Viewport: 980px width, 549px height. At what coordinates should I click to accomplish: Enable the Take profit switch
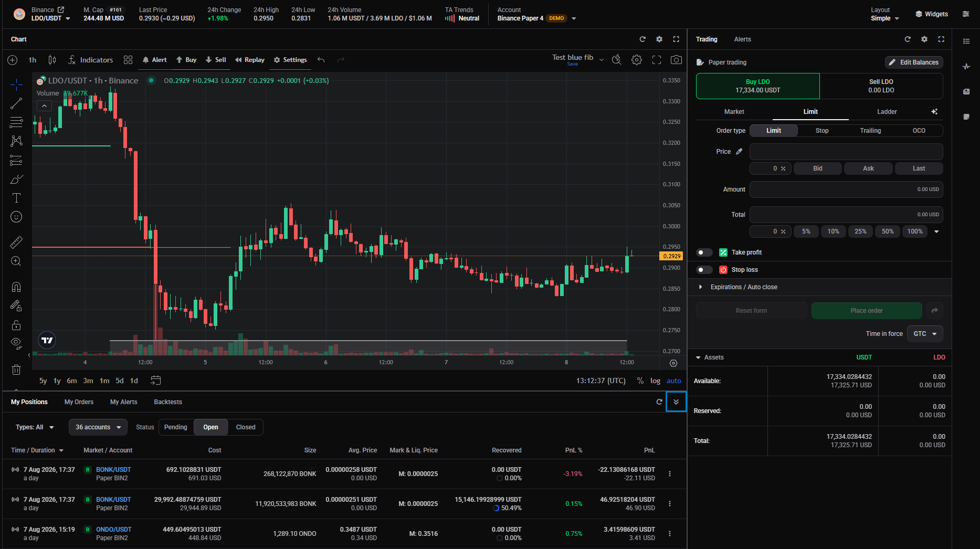click(x=704, y=252)
